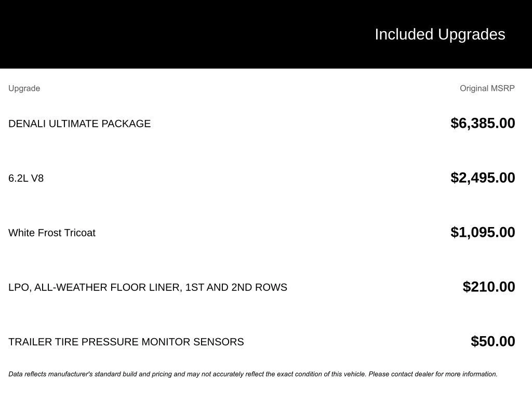Click the $6,385.00 price
Image resolution: width=532 pixels, height=399 pixels.
click(483, 123)
